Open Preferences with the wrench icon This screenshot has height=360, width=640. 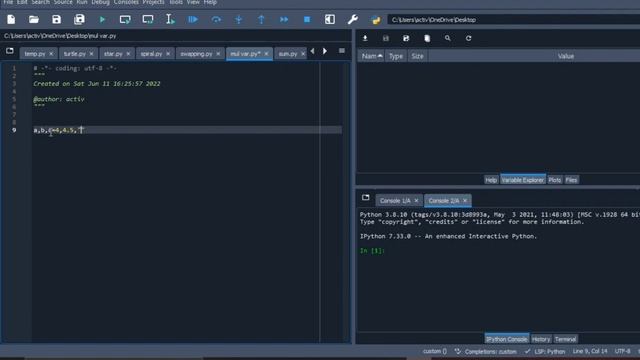[x=353, y=19]
